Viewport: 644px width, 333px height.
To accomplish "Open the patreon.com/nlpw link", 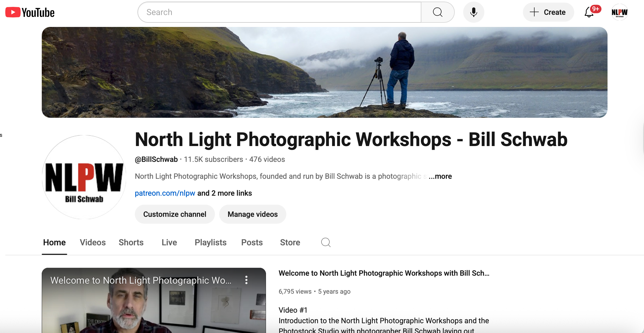I will [x=165, y=193].
